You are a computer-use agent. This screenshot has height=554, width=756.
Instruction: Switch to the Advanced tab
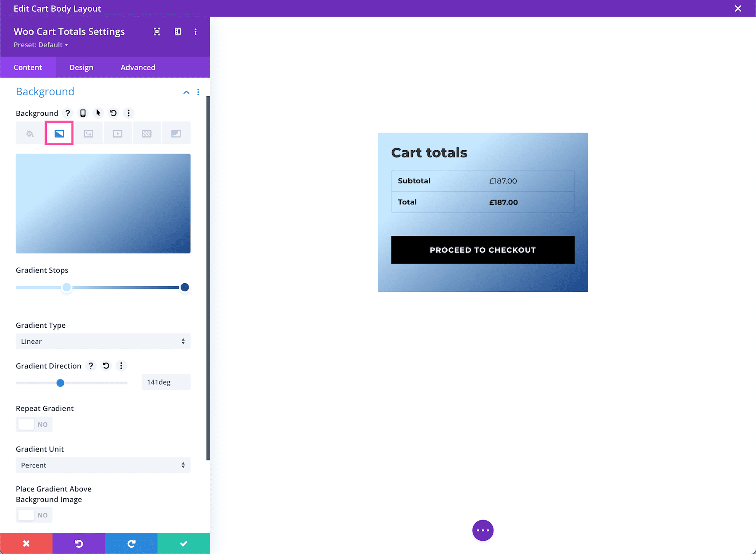[x=138, y=67]
